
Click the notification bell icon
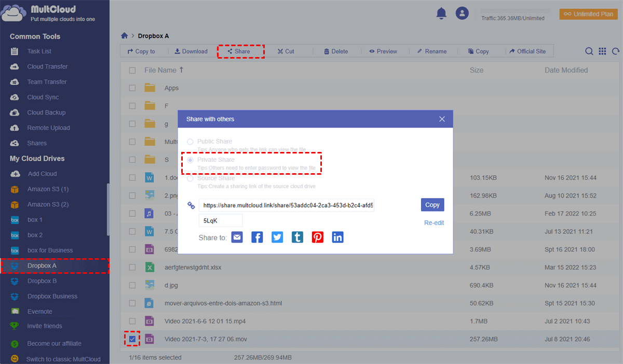(x=441, y=14)
